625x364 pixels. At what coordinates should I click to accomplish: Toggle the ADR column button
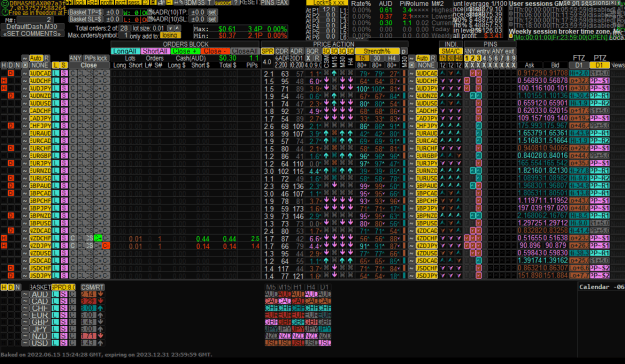[297, 51]
